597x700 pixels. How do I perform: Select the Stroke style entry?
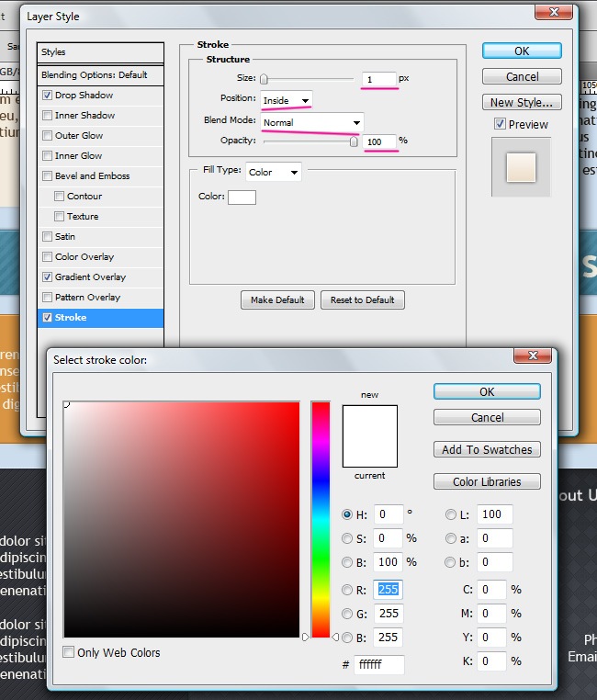tap(100, 318)
